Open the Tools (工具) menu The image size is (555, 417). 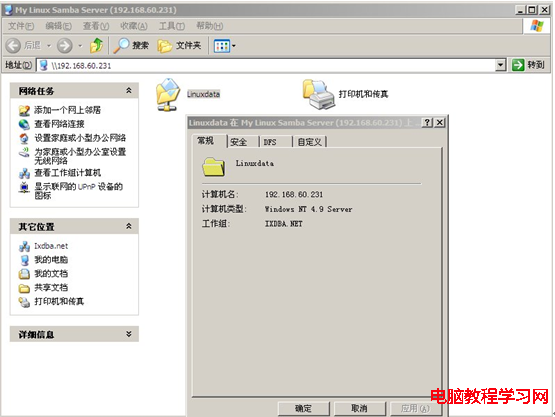(172, 26)
